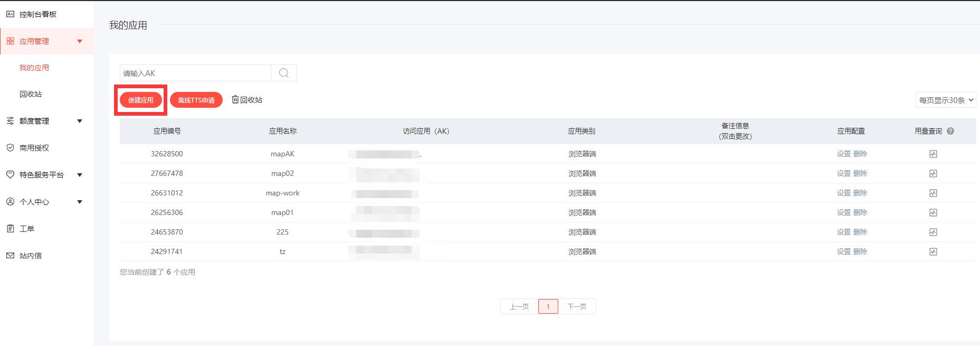This screenshot has height=346, width=980.
Task: Click the 特色服务平台 icon
Action: tap(10, 175)
